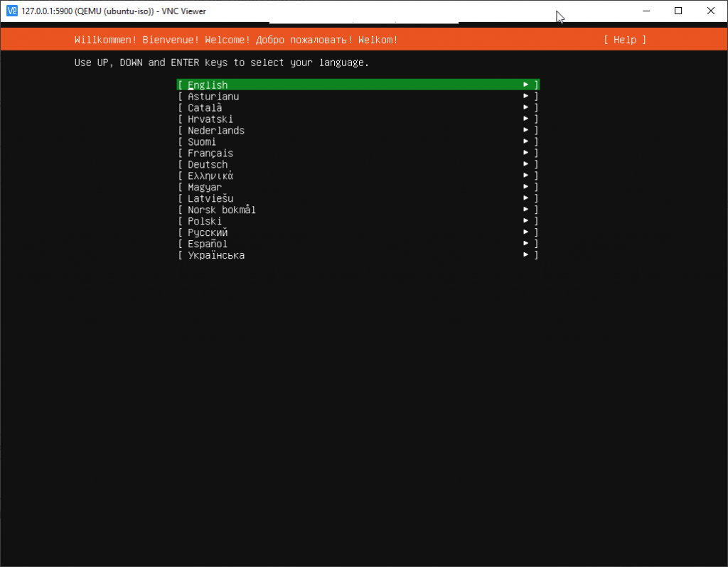The height and width of the screenshot is (567, 728).
Task: Choose the Suomi language entry
Action: tap(202, 142)
